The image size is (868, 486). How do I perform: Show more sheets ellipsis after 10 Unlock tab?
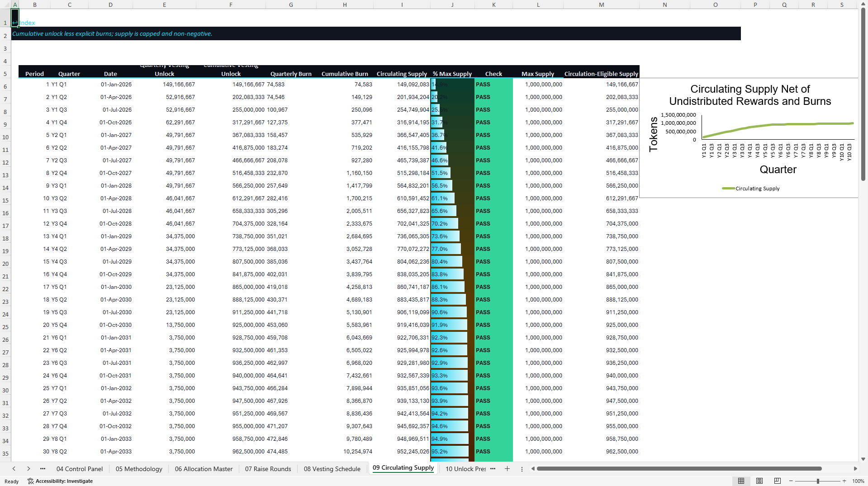493,469
